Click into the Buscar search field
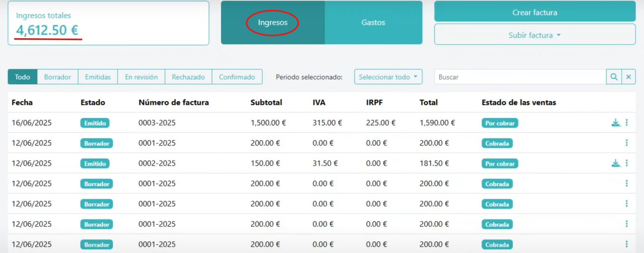644x253 pixels. pos(519,77)
